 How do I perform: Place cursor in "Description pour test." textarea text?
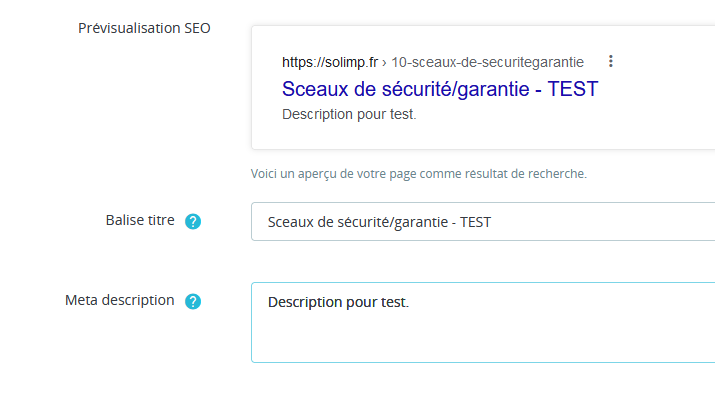tap(338, 302)
